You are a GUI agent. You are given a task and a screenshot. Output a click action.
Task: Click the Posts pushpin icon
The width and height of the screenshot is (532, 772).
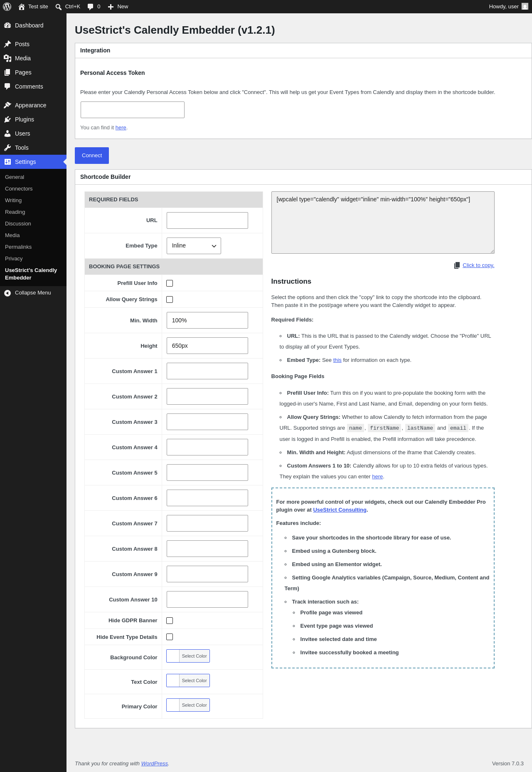(x=7, y=44)
